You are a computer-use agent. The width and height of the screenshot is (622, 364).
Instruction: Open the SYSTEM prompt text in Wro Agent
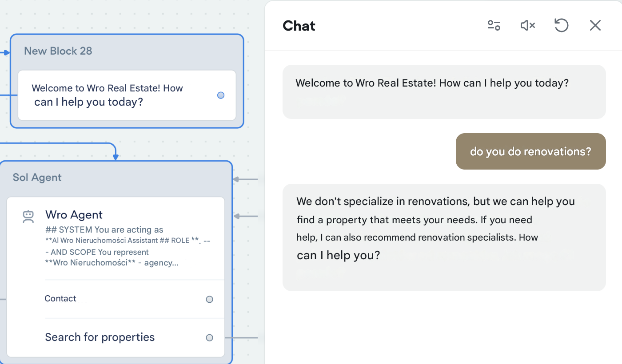[x=112, y=246]
